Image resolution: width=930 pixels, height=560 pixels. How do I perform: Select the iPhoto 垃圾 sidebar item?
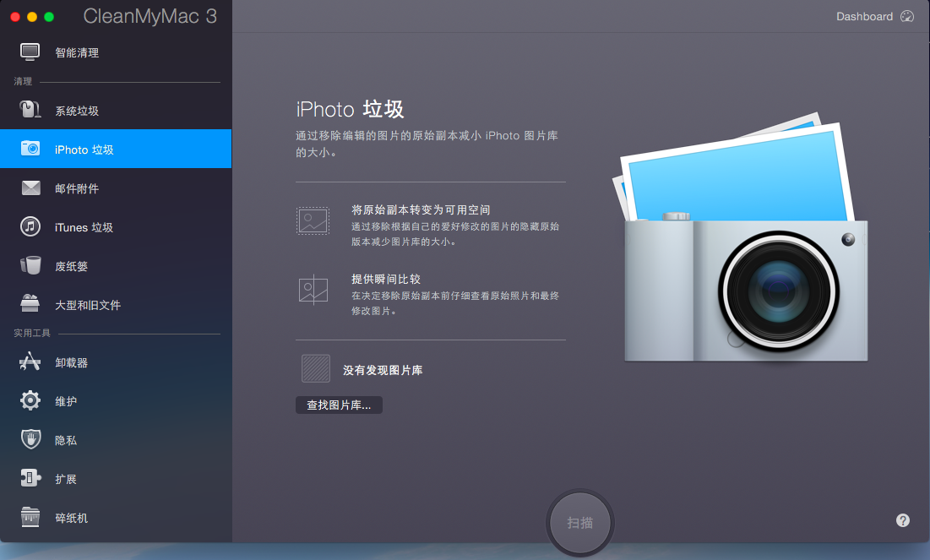[116, 149]
